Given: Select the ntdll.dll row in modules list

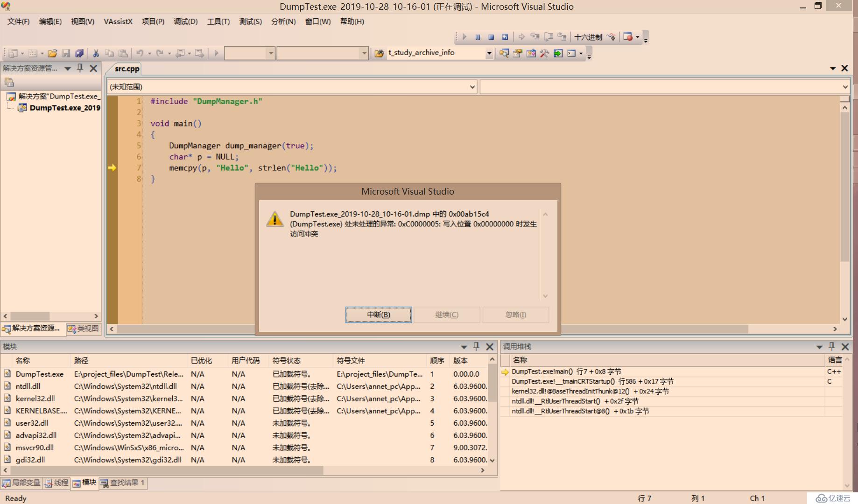Looking at the screenshot, I should (245, 386).
